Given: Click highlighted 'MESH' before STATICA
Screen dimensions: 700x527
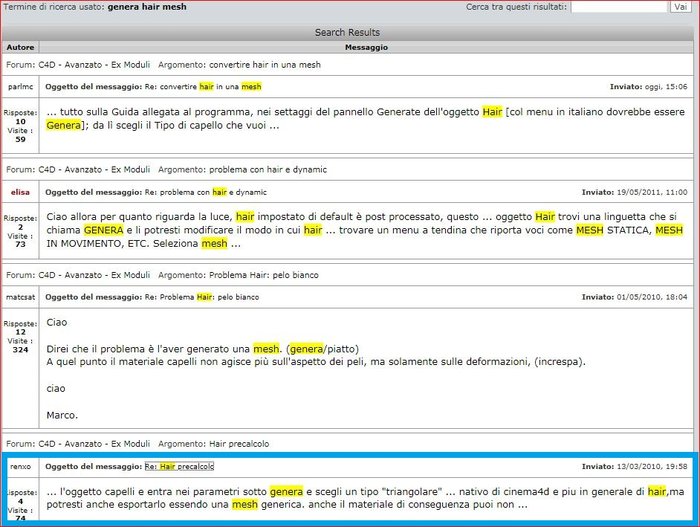Looking at the screenshot, I should click(590, 230).
